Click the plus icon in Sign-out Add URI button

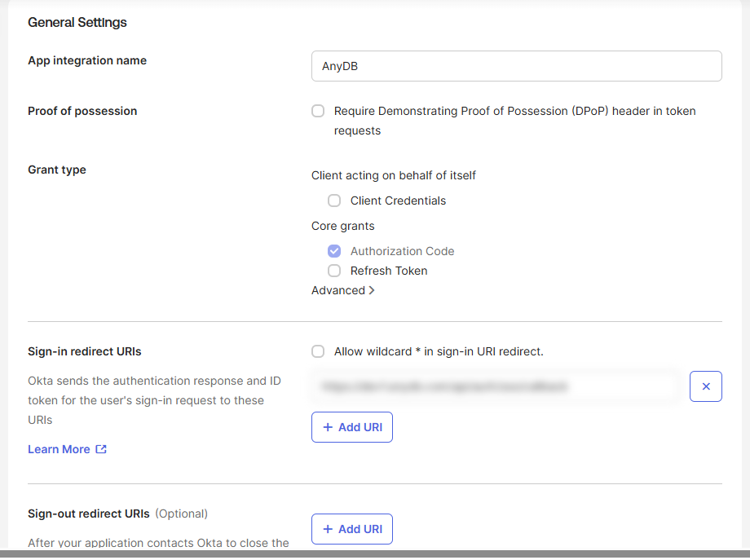coord(328,529)
